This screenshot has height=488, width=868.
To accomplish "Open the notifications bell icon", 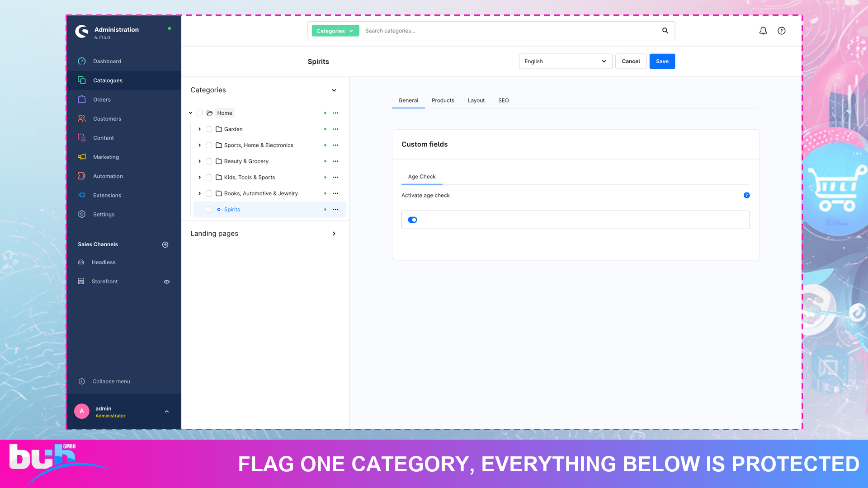I will pos(763,31).
